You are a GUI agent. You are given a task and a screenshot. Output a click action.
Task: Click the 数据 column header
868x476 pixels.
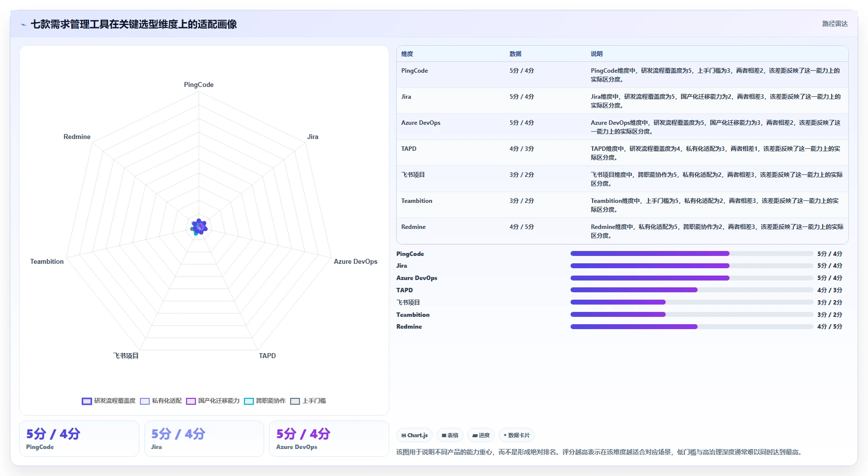tap(515, 54)
